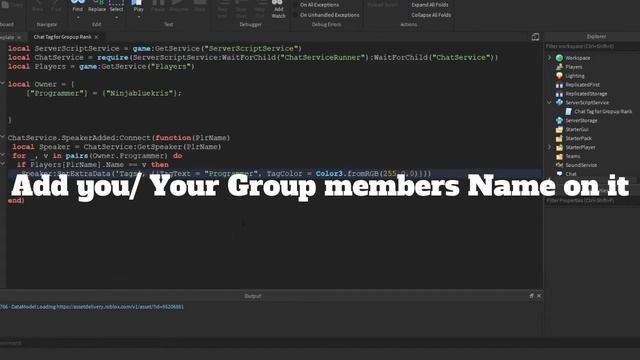Click the Select tool icon

coord(116,2)
